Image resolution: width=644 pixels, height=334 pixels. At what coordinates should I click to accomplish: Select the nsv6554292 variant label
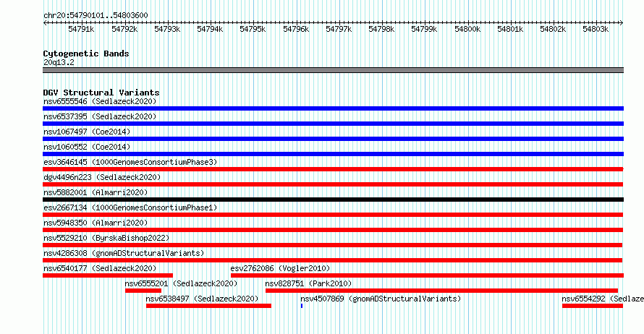(603, 299)
